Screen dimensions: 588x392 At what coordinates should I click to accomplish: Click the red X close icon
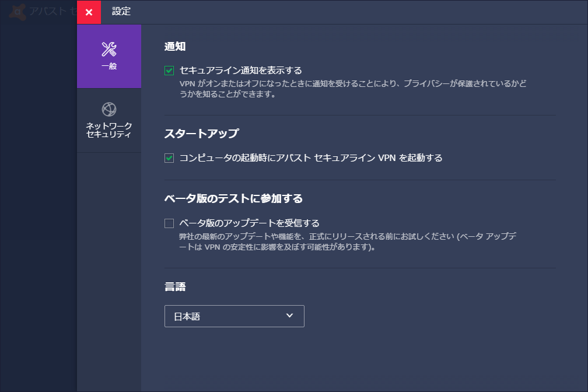89,12
